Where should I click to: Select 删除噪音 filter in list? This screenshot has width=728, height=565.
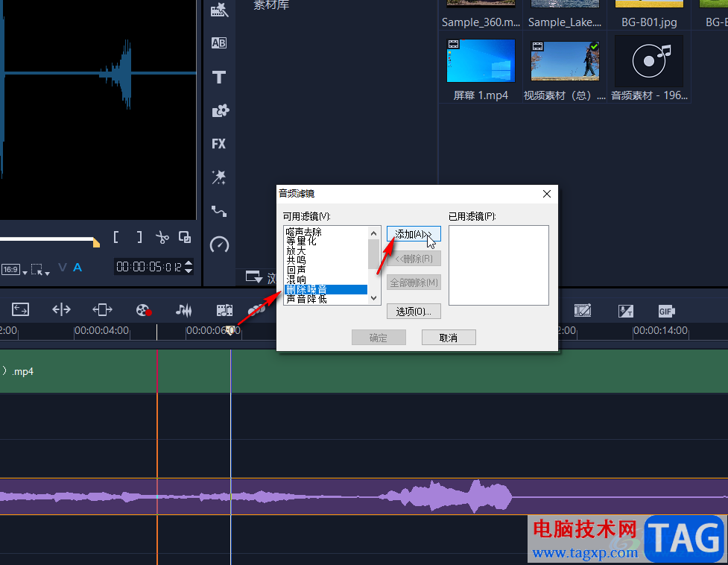pyautogui.click(x=326, y=289)
